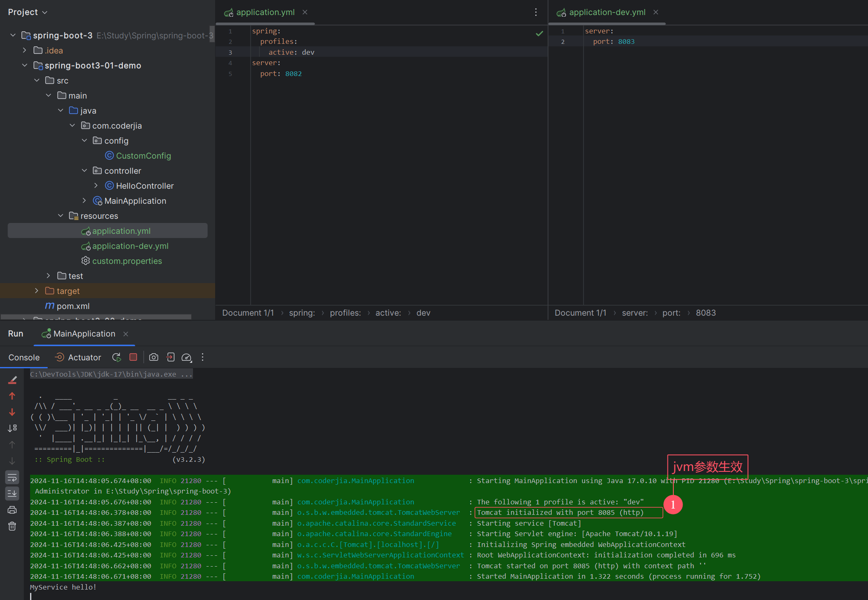Open editor tab options (three dots)
This screenshot has height=600, width=868.
click(x=536, y=13)
